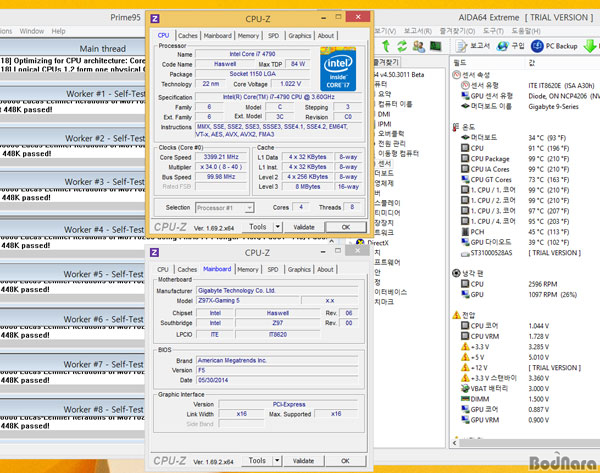The width and height of the screenshot is (600, 473).
Task: Click the AIDA64 green monitor toolbar icon
Action: click(x=435, y=46)
